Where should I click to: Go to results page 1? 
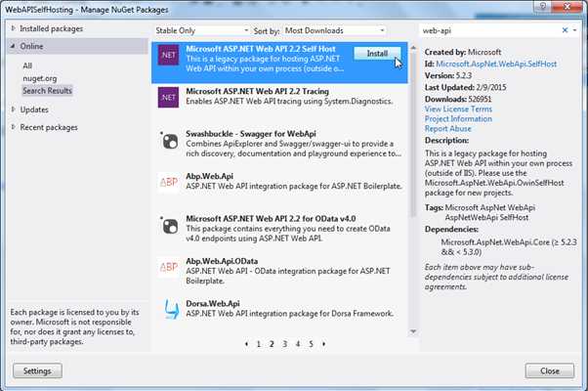pos(259,344)
